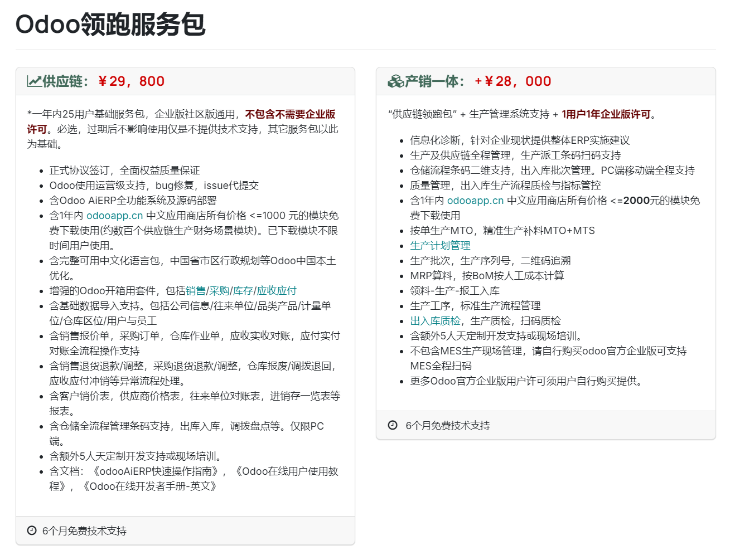This screenshot has width=735, height=560.
Task: Click 含Odoo AiERP全功能系统及源码部署 item
Action: click(133, 201)
